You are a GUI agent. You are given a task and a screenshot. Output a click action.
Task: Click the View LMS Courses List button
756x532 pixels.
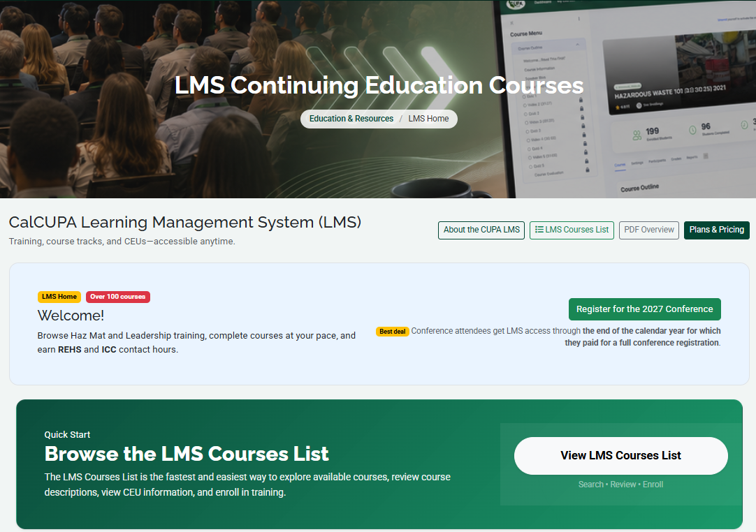[x=620, y=455]
